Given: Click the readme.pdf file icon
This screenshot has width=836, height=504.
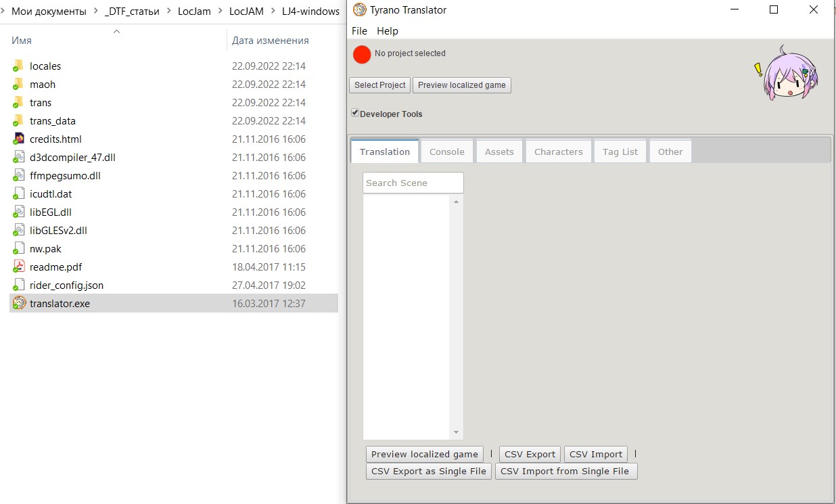Looking at the screenshot, I should (x=19, y=267).
